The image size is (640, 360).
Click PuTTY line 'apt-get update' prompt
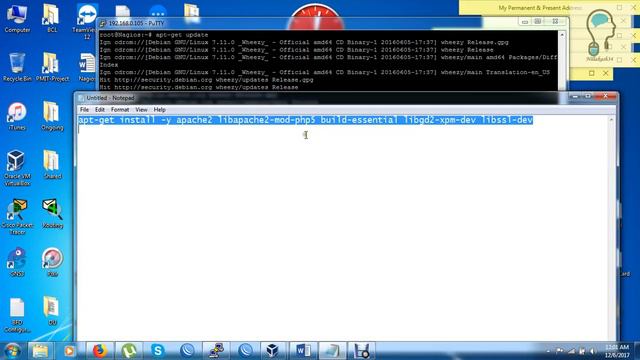coord(154,35)
